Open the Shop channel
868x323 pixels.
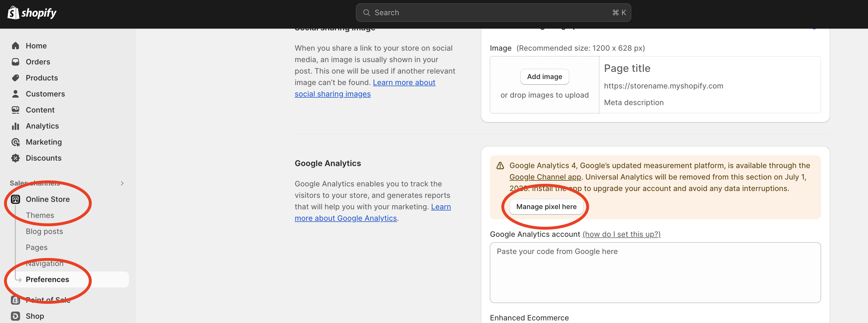click(35, 316)
